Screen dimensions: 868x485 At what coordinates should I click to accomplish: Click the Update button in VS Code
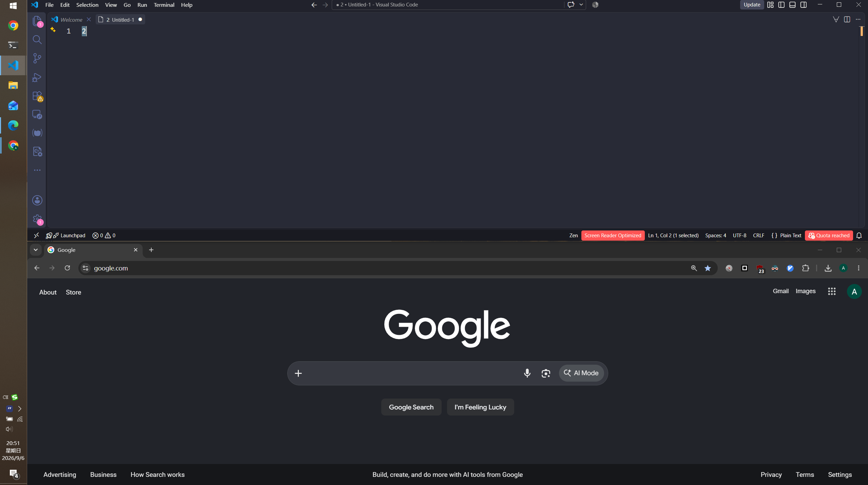coord(752,5)
